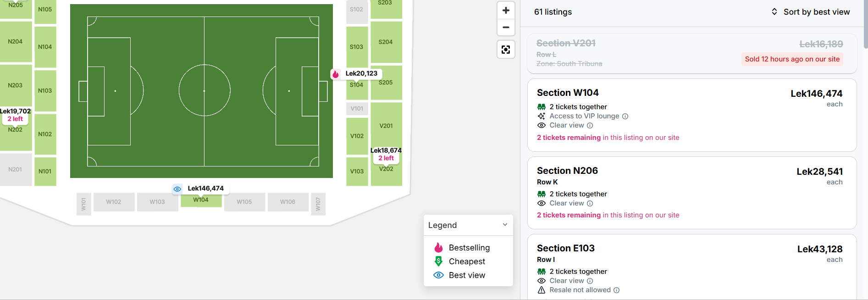The image size is (868, 300).
Task: Reset map view with the recenter icon
Action: coord(506,50)
